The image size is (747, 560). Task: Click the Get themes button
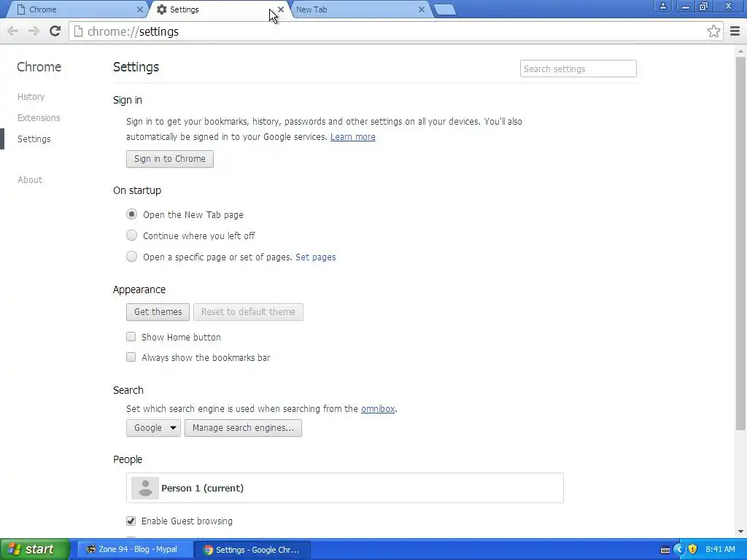click(x=158, y=312)
